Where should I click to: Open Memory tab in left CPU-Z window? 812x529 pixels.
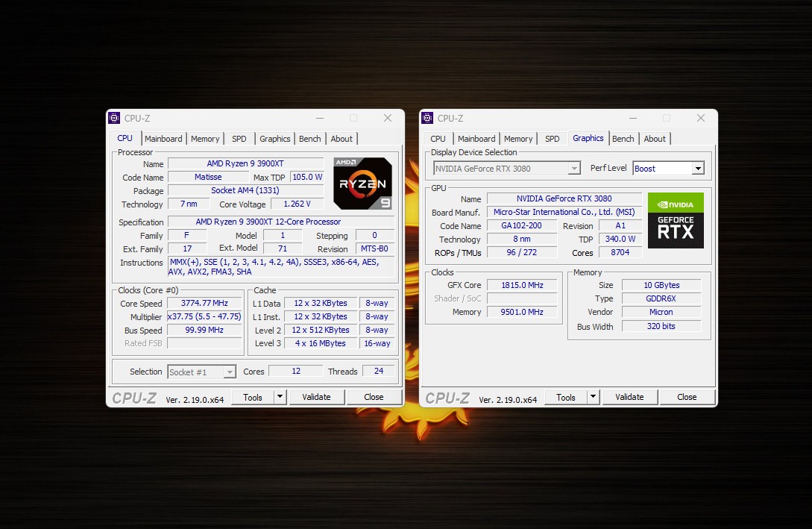[x=205, y=139]
